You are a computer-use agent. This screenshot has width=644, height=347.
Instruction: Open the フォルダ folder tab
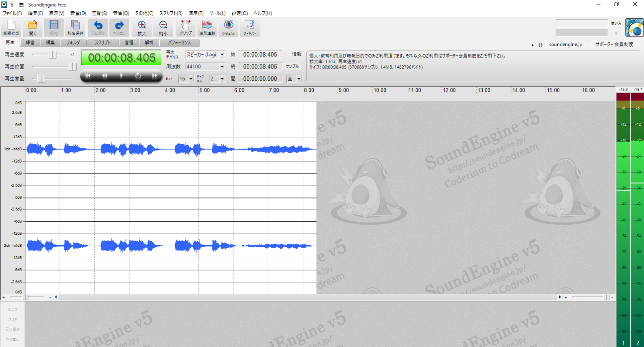[73, 43]
